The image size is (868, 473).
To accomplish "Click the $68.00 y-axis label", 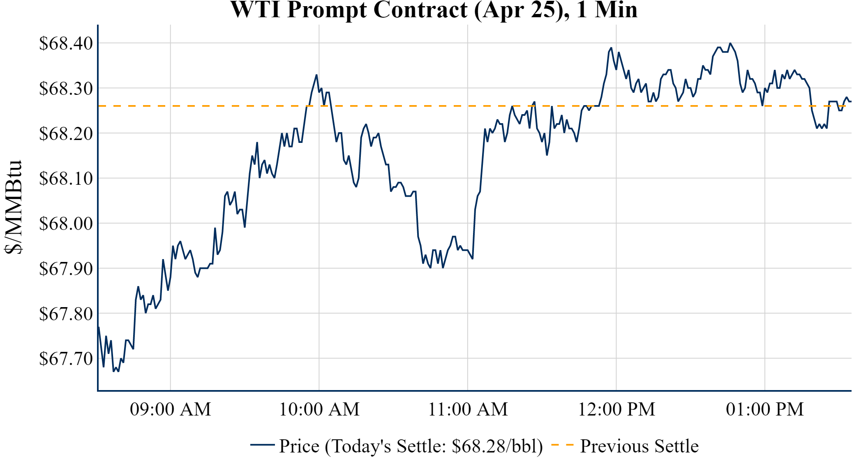I will 66,224.
